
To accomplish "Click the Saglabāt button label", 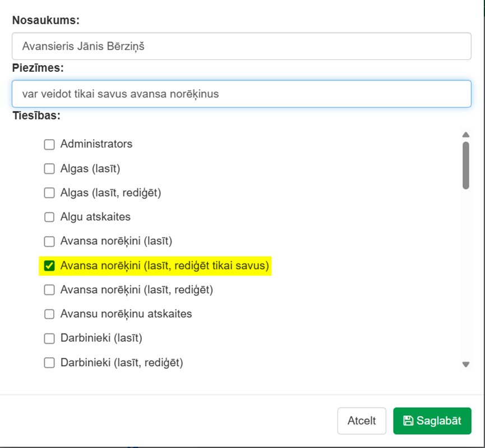I will [x=438, y=421].
